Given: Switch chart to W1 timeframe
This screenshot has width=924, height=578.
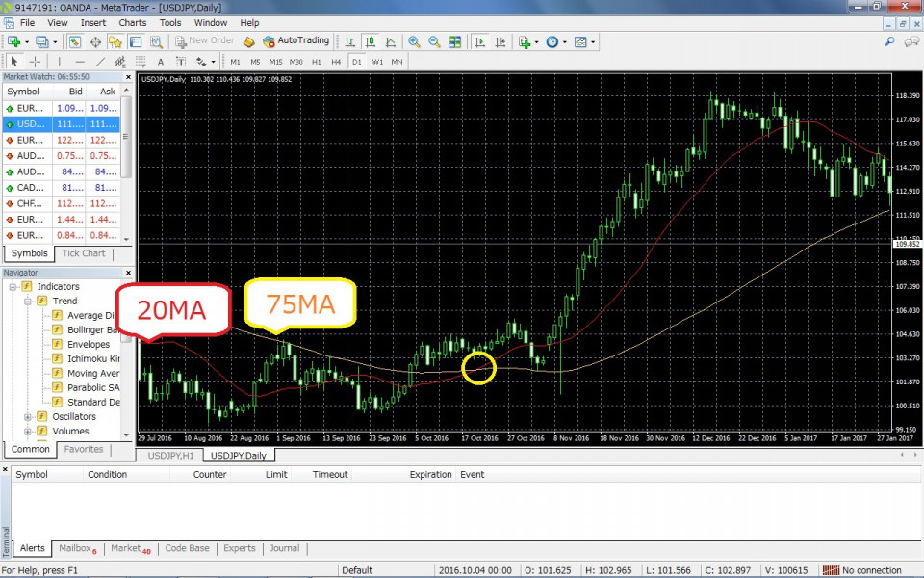Looking at the screenshot, I should [377, 62].
